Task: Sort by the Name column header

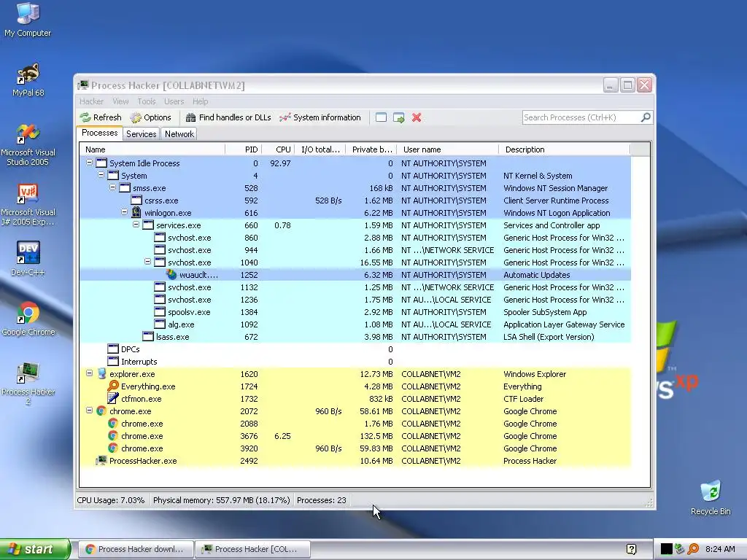Action: (x=152, y=149)
